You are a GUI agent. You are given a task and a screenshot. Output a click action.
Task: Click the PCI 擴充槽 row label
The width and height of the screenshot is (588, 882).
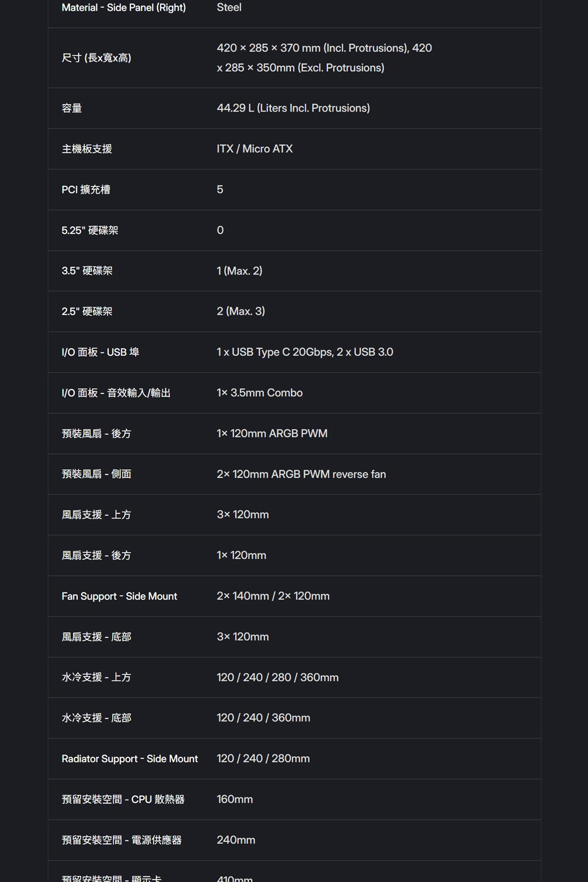[86, 189]
